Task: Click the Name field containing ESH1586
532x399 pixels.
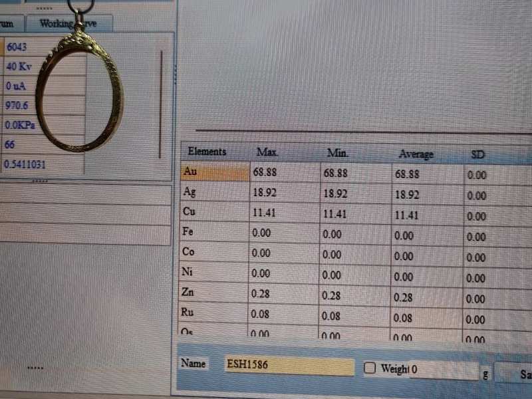Action: (289, 365)
